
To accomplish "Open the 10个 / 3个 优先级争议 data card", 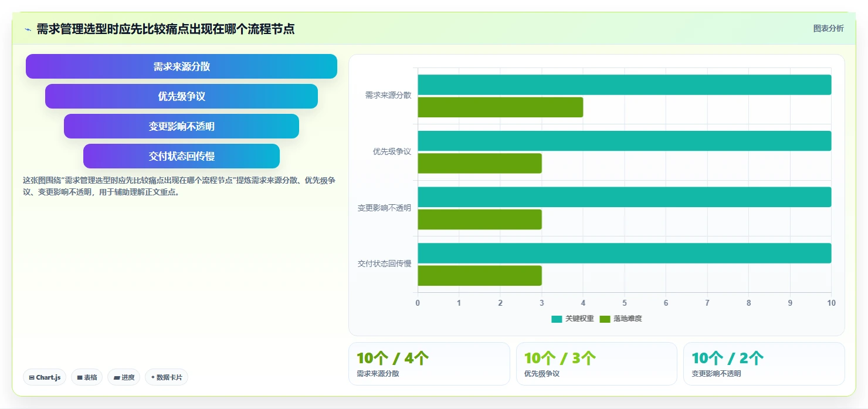I will [596, 364].
